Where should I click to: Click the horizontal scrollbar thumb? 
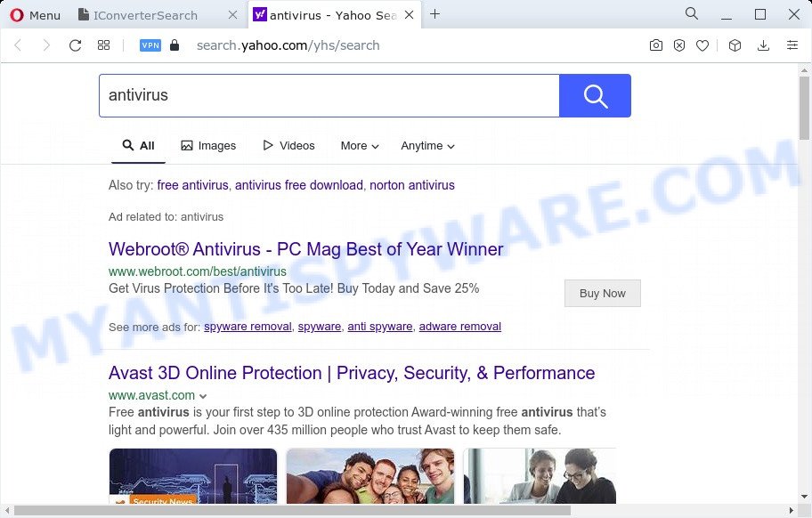[293, 510]
